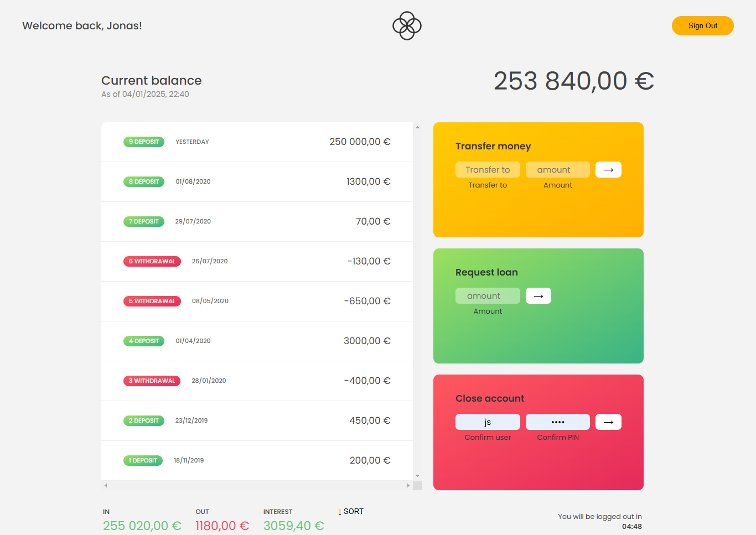Submit the loan request with the arrow button
Image resolution: width=756 pixels, height=535 pixels.
pyautogui.click(x=538, y=296)
